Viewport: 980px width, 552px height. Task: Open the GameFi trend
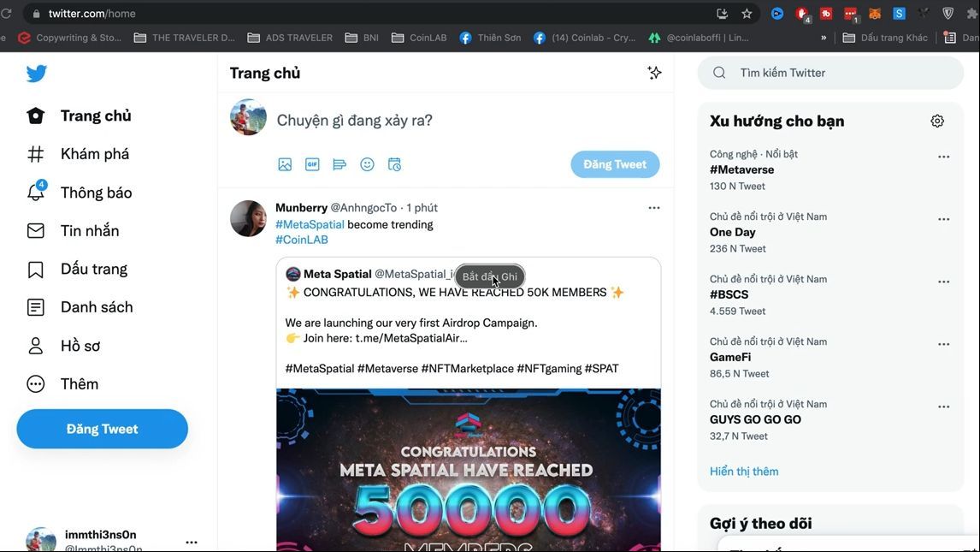point(730,357)
